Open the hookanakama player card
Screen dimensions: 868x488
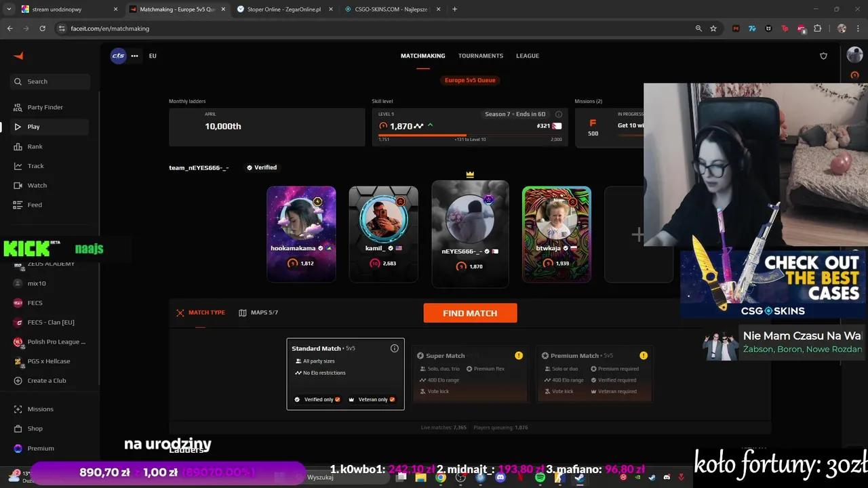tap(301, 234)
